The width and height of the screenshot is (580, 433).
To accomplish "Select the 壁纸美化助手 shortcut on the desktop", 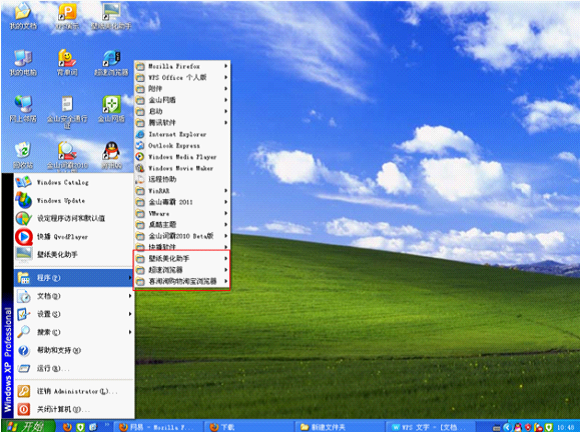I will (x=111, y=16).
